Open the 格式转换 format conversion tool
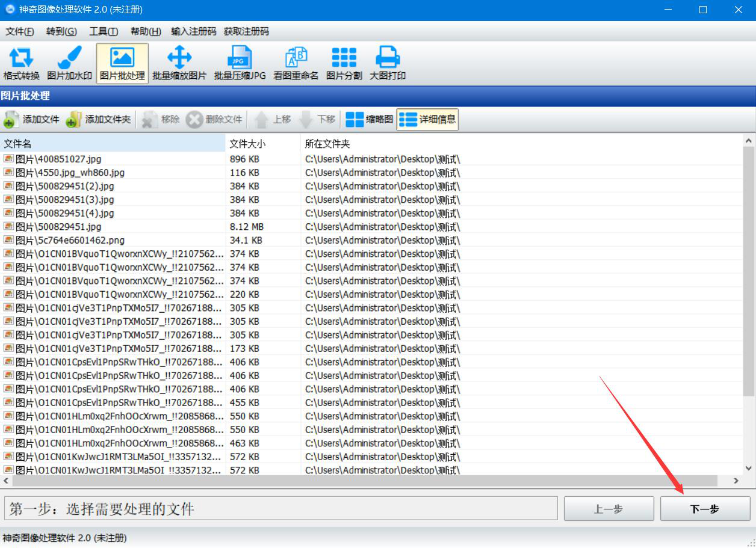Image resolution: width=756 pixels, height=548 pixels. [22, 64]
